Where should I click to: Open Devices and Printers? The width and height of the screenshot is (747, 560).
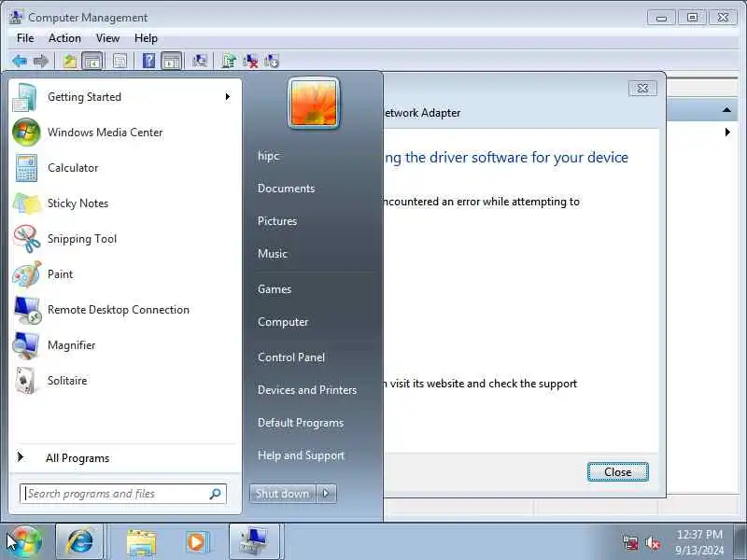(307, 390)
